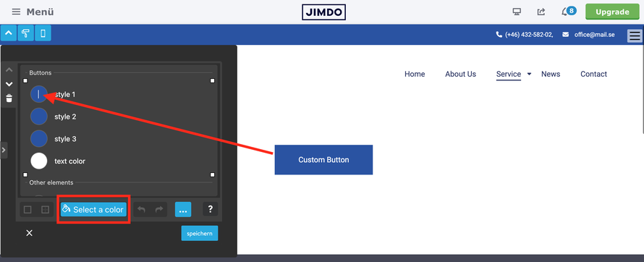The height and width of the screenshot is (262, 644).
Task: Click the office@mail.se email address
Action: [x=594, y=35]
